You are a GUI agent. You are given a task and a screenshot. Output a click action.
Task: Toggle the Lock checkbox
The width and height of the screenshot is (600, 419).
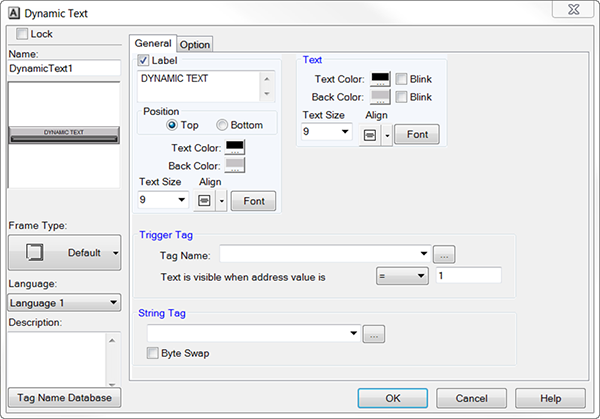[x=22, y=34]
